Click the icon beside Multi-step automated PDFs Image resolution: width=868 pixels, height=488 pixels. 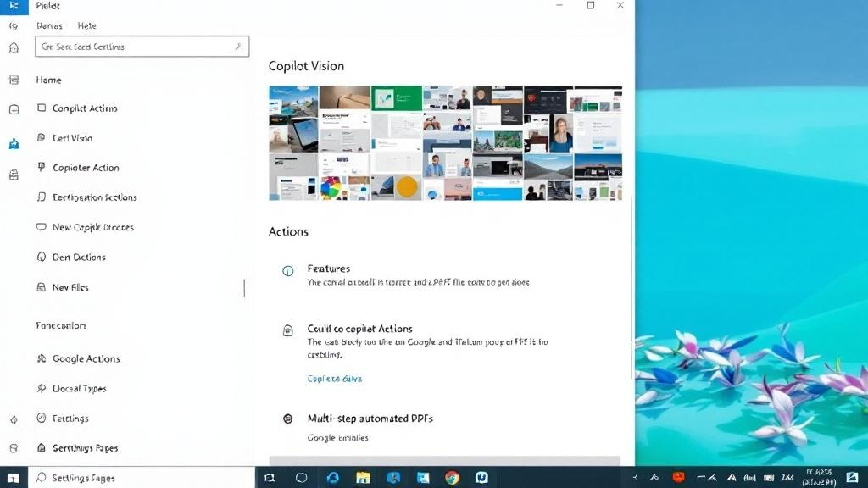point(288,419)
